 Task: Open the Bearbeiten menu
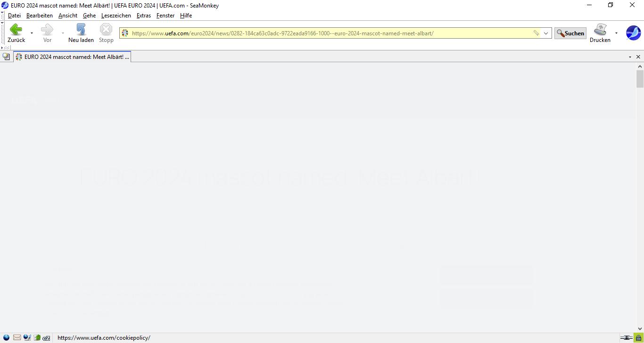tap(40, 16)
